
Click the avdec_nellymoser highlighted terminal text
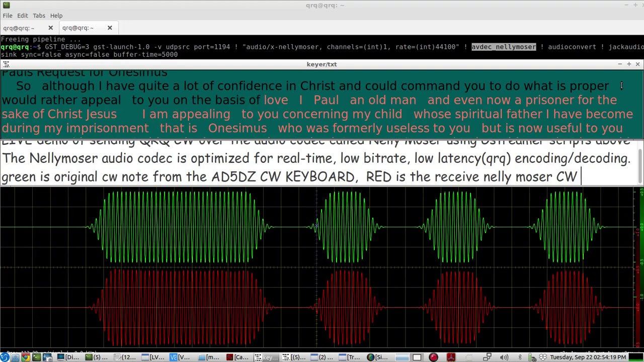(504, 47)
